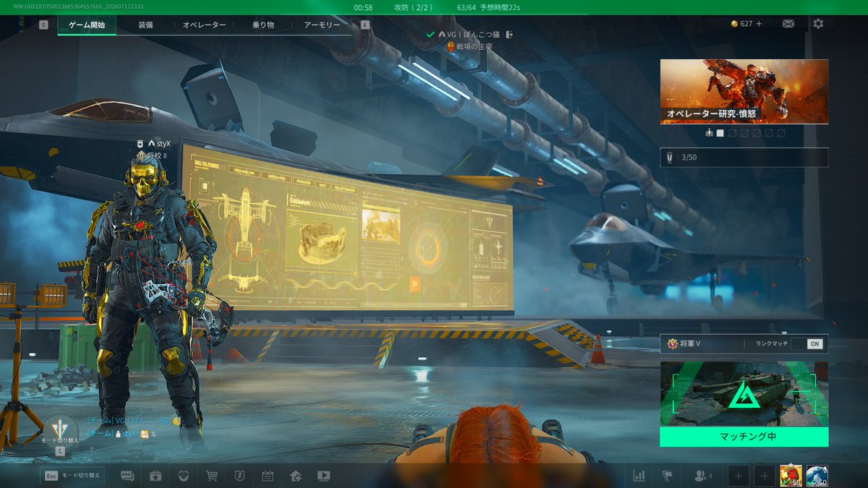Open the オペレーター研究-憤怒 banner

click(x=744, y=92)
